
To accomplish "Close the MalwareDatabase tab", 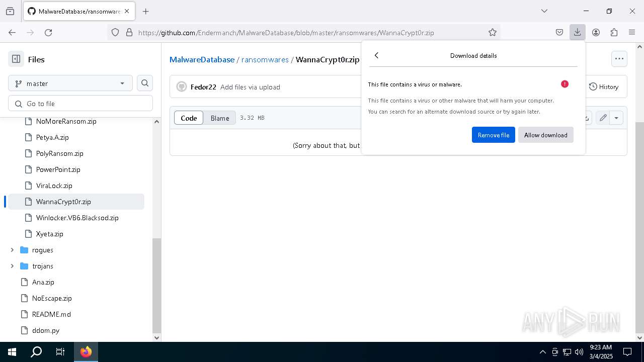I will click(127, 11).
